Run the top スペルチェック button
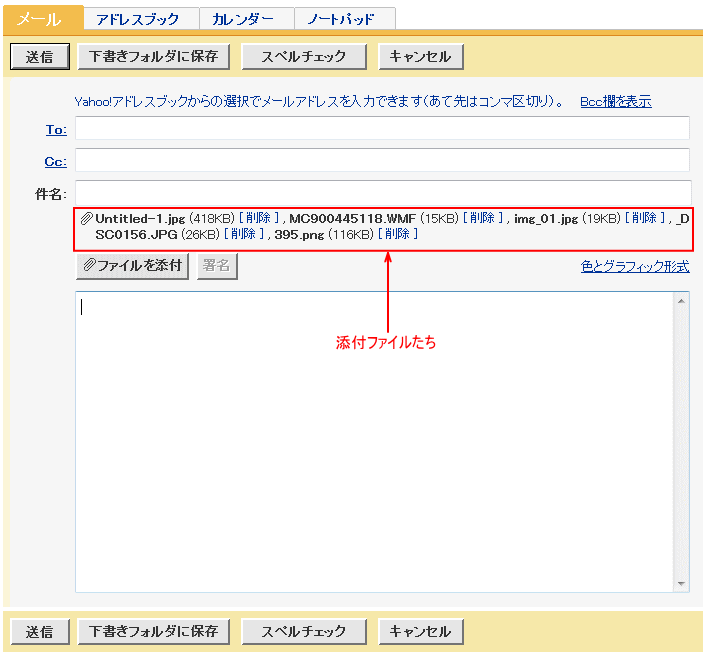This screenshot has width=703, height=659. (x=303, y=57)
